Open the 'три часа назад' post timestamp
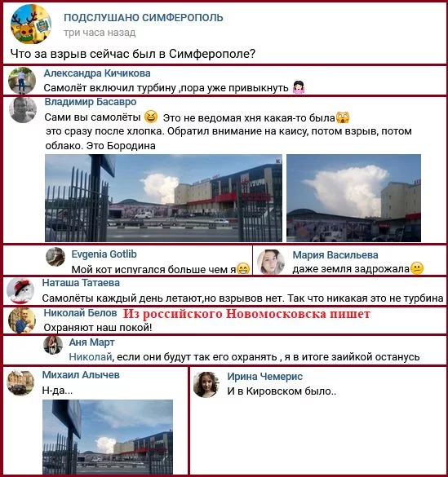The width and height of the screenshot is (448, 477). [x=100, y=33]
